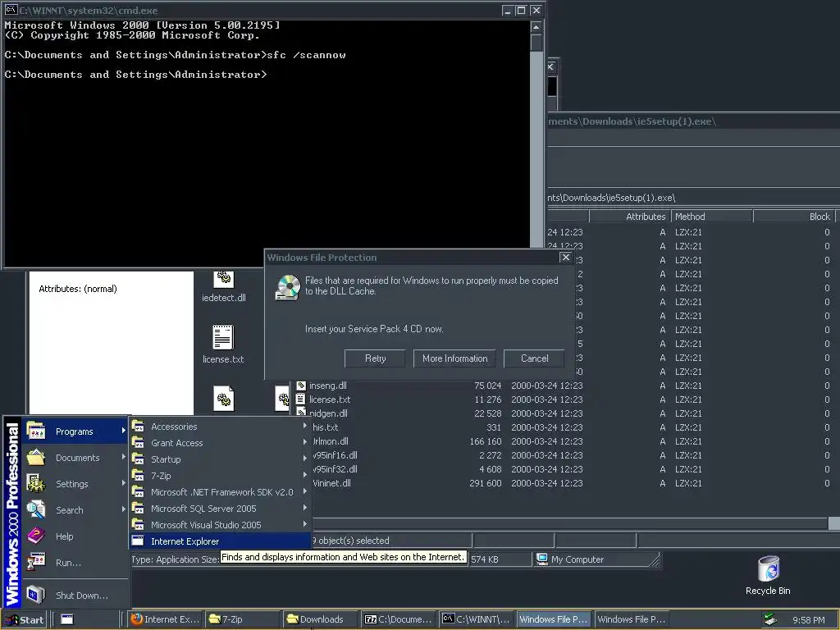Click the Run icon in Start menu
Viewport: 840px width, 630px height.
36,562
